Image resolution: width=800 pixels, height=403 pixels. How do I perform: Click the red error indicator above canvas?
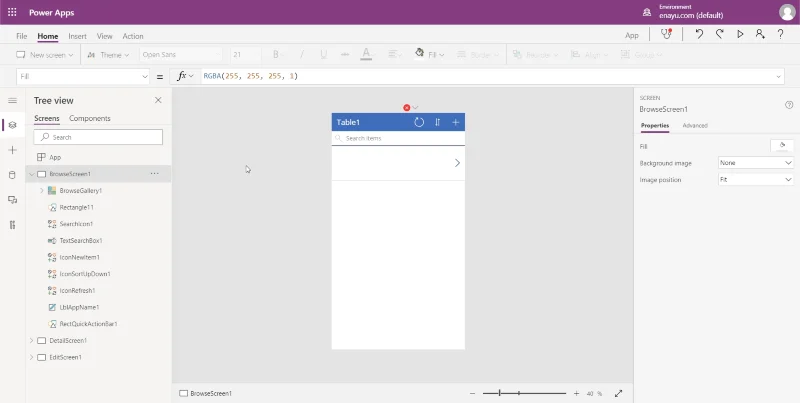[407, 108]
